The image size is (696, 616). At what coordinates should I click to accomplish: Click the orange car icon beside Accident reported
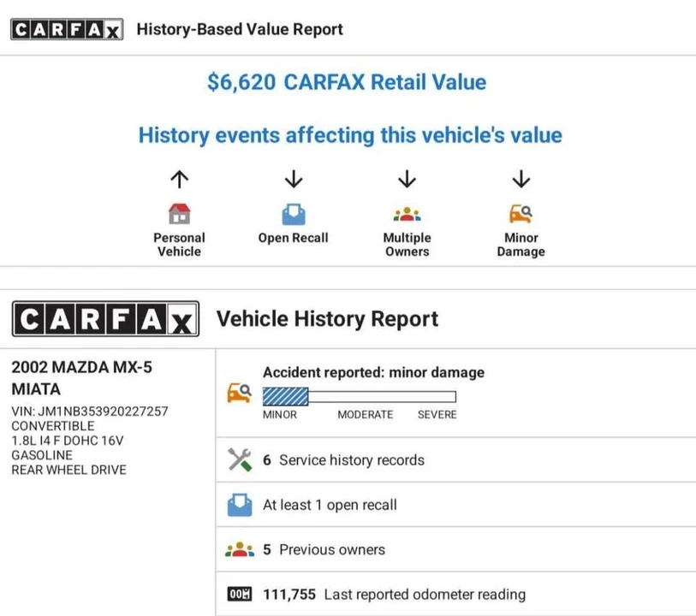click(x=239, y=393)
